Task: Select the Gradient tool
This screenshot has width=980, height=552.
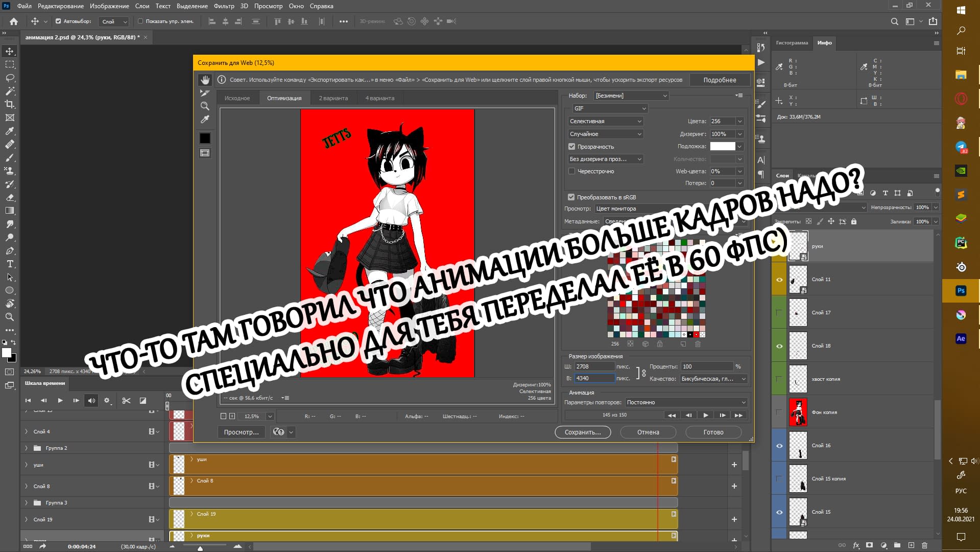Action: [10, 211]
